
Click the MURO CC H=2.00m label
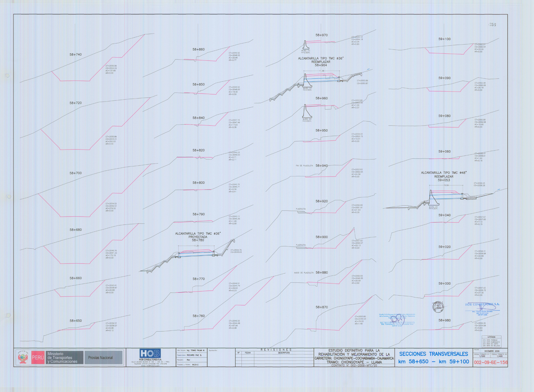coord(306,52)
